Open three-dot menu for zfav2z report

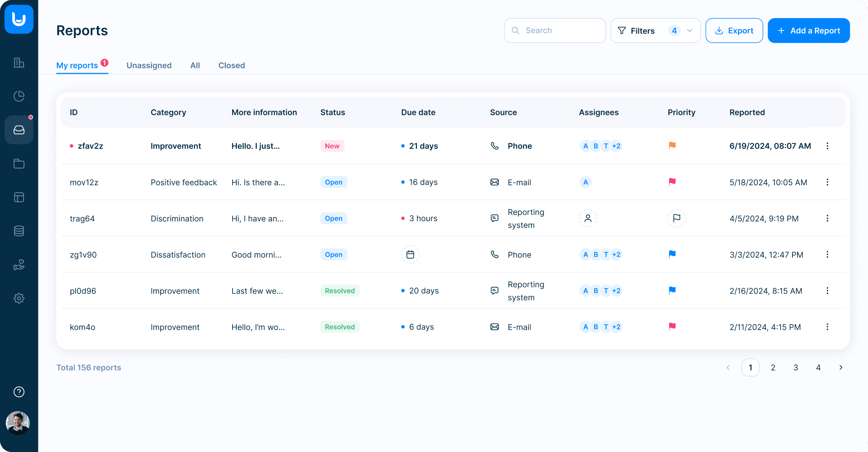pos(828,146)
